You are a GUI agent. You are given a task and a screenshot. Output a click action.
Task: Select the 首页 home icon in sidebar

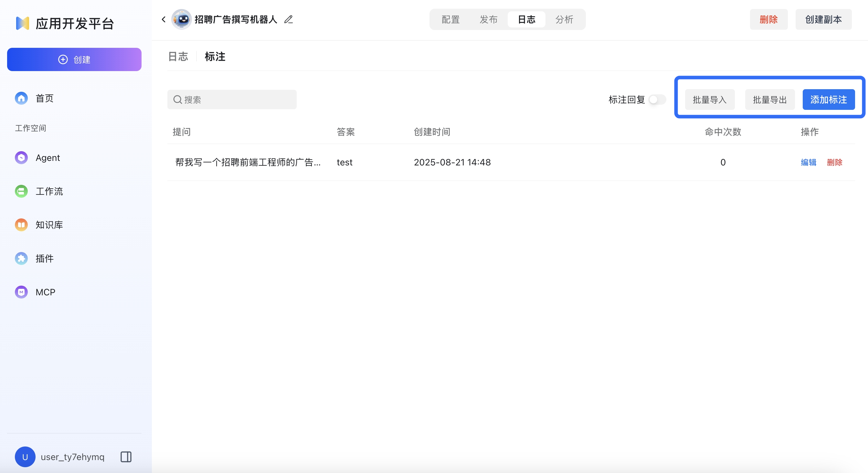coord(21,98)
